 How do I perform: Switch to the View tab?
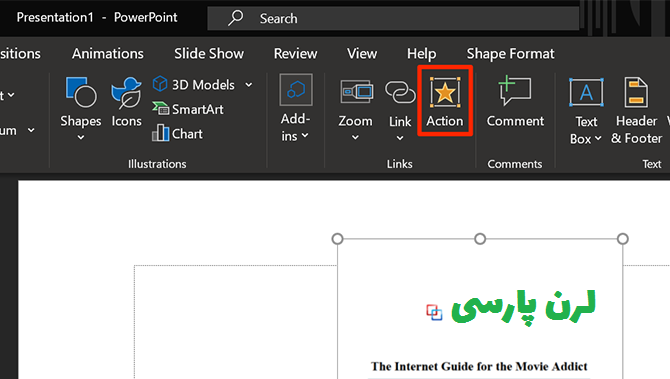point(362,54)
